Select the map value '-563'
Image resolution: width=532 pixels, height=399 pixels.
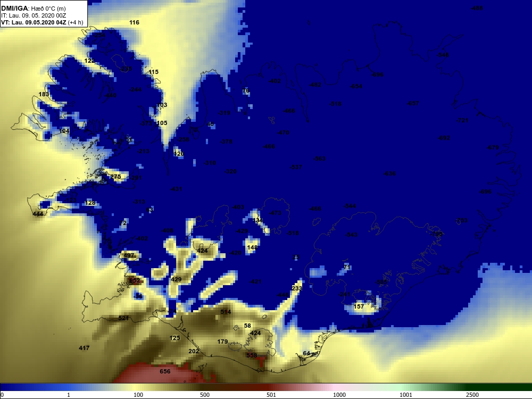point(319,159)
